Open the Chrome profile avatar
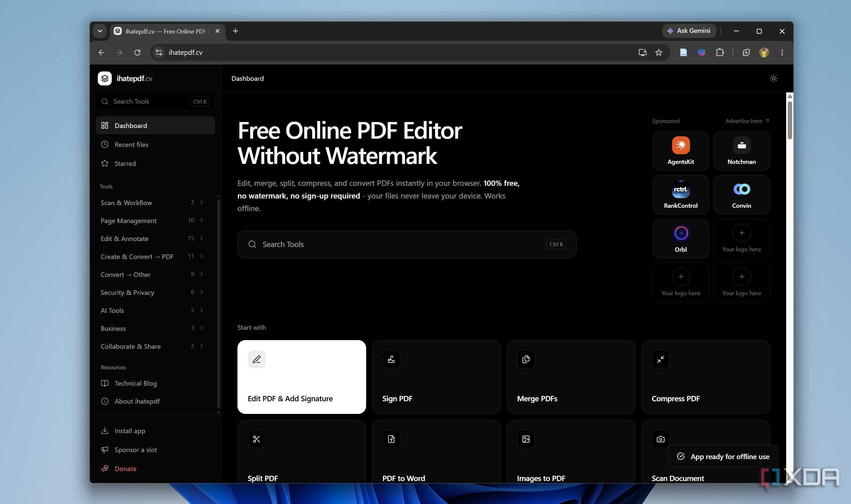This screenshot has width=851, height=504. [764, 52]
